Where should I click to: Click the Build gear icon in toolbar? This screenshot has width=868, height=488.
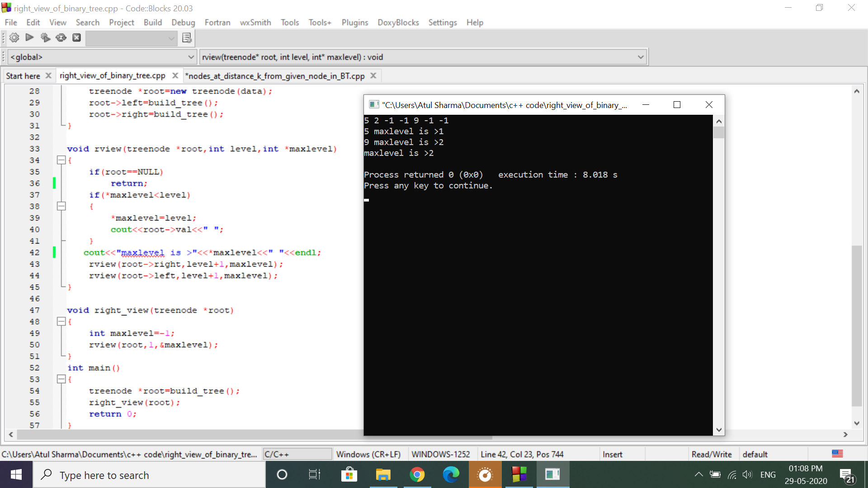(x=14, y=38)
